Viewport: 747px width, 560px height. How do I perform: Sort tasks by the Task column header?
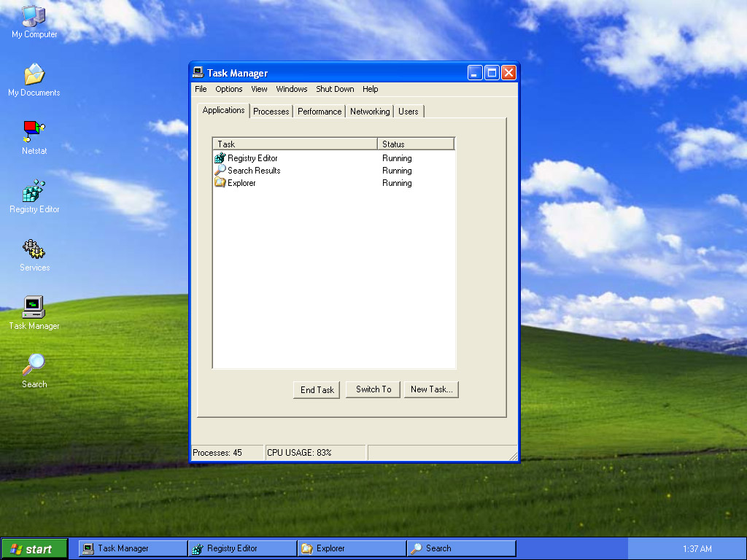click(295, 144)
